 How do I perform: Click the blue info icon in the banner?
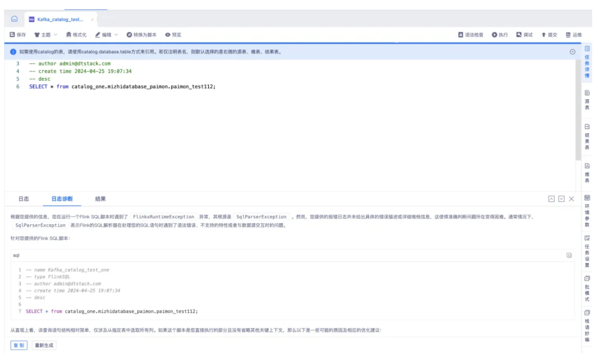pyautogui.click(x=13, y=52)
